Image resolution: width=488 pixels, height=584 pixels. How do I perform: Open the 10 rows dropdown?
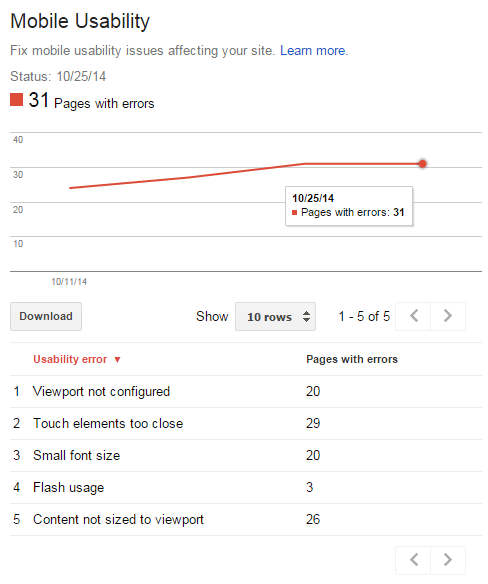coord(275,317)
